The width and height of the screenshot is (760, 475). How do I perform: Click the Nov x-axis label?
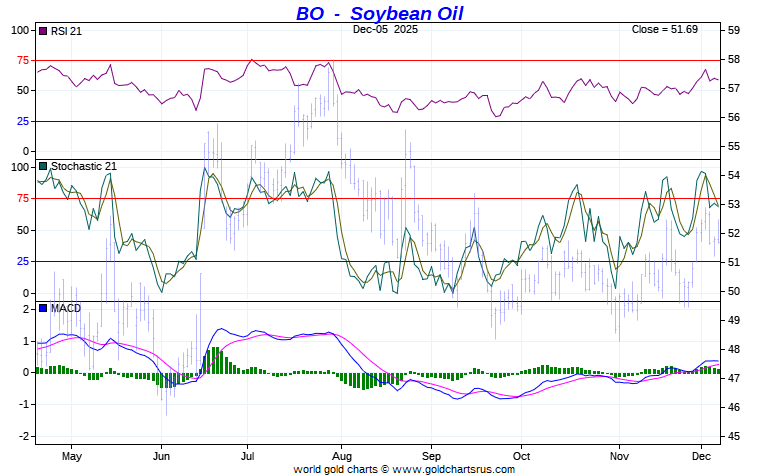(619, 457)
